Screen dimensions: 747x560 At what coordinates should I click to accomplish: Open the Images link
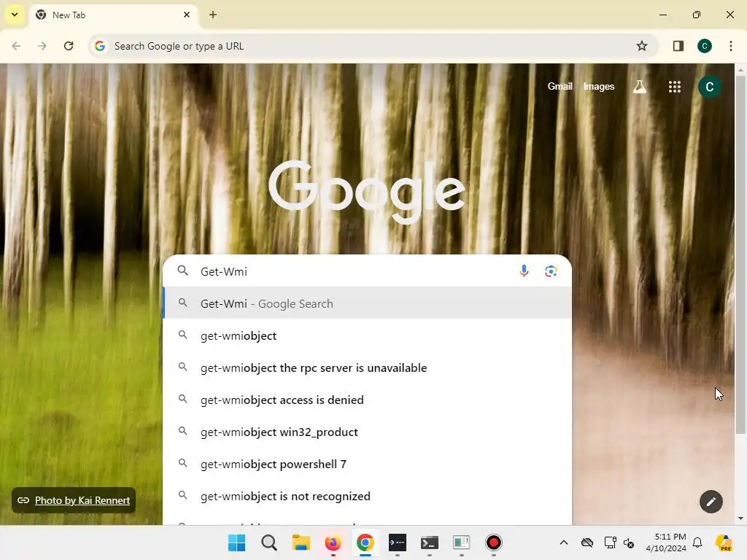[x=598, y=87]
